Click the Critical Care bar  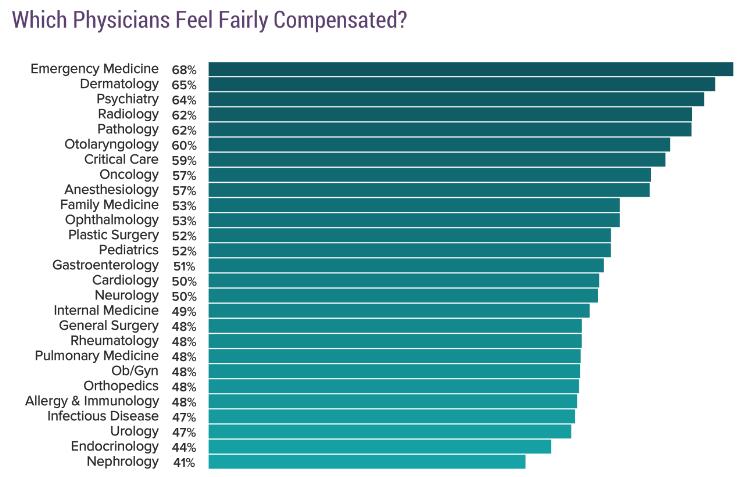(x=436, y=159)
